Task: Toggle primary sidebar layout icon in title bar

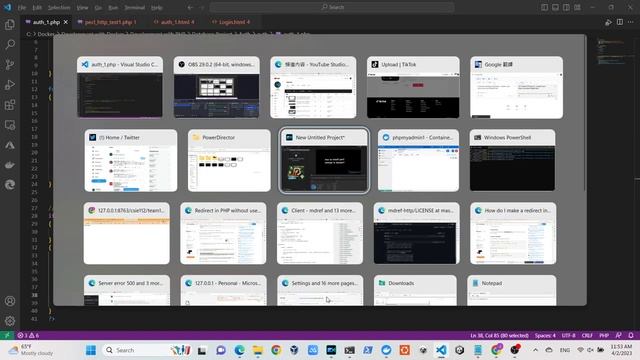Action: 544,7
